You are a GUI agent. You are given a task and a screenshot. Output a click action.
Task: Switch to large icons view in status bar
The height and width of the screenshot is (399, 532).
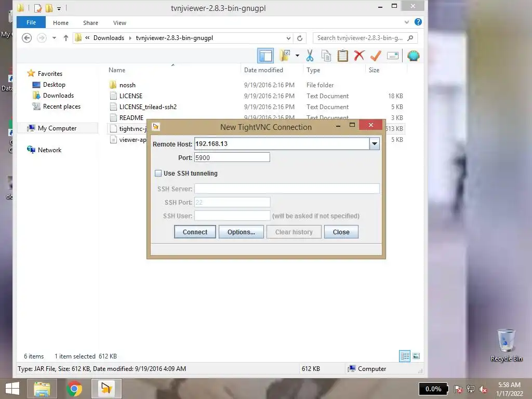[416, 356]
